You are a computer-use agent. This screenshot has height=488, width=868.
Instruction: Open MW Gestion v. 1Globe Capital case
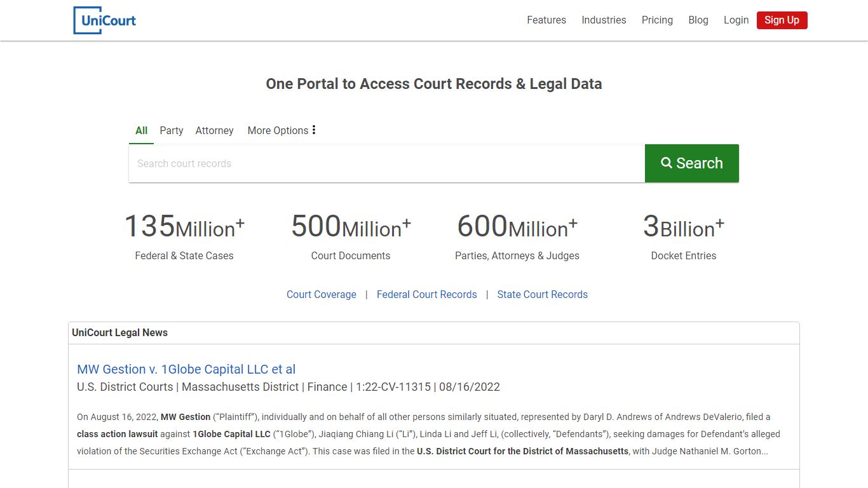point(186,369)
